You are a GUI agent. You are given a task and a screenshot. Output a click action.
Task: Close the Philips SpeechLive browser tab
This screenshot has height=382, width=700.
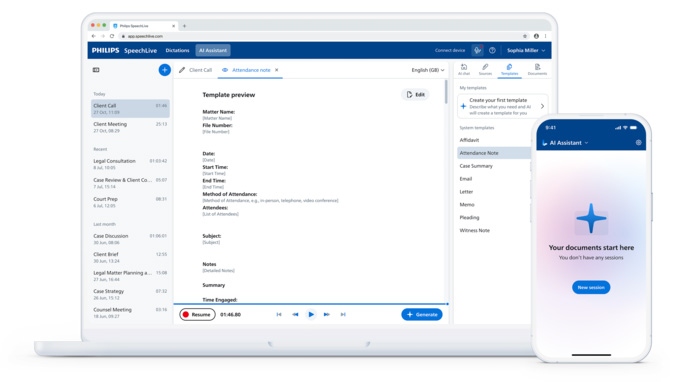pyautogui.click(x=174, y=26)
